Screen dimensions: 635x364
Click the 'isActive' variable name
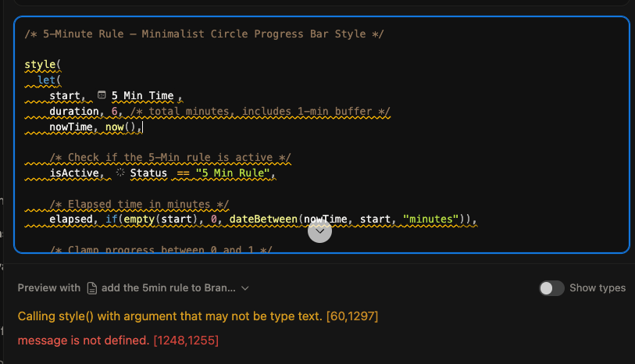click(74, 173)
